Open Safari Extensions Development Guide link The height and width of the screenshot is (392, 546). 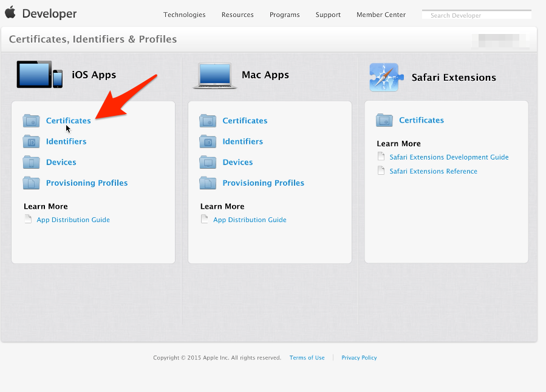point(449,157)
